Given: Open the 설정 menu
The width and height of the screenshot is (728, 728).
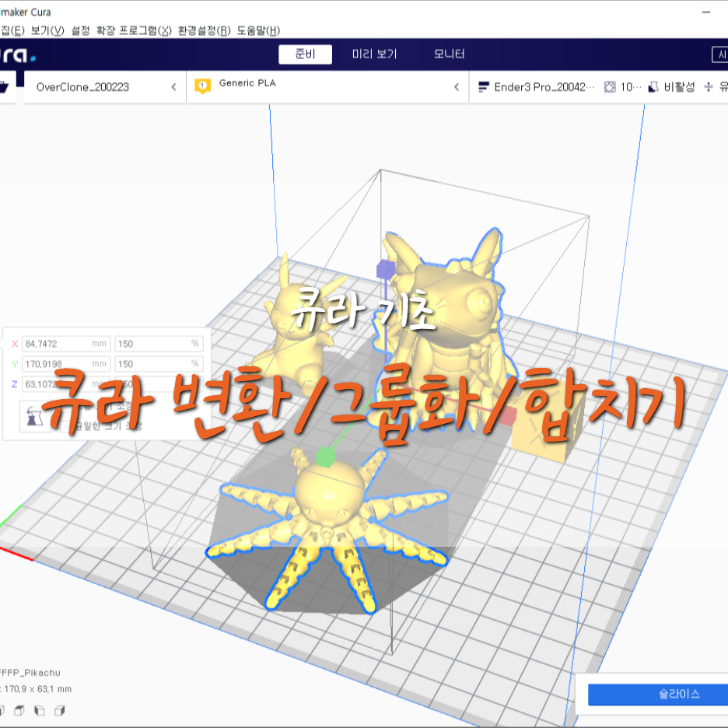Looking at the screenshot, I should pyautogui.click(x=80, y=30).
